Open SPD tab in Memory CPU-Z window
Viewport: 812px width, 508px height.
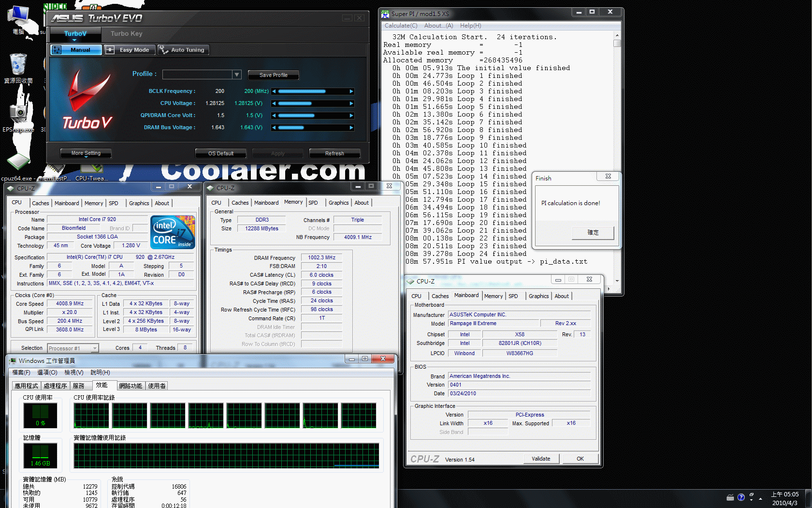313,203
